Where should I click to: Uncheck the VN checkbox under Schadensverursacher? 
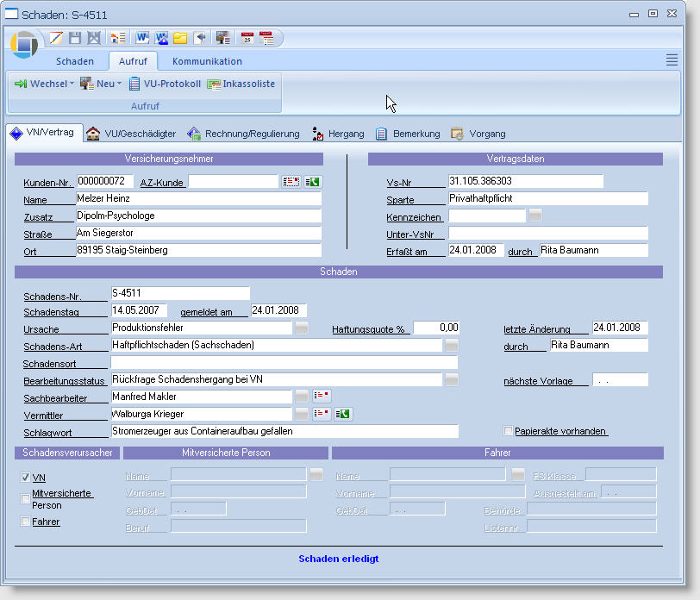(25, 477)
